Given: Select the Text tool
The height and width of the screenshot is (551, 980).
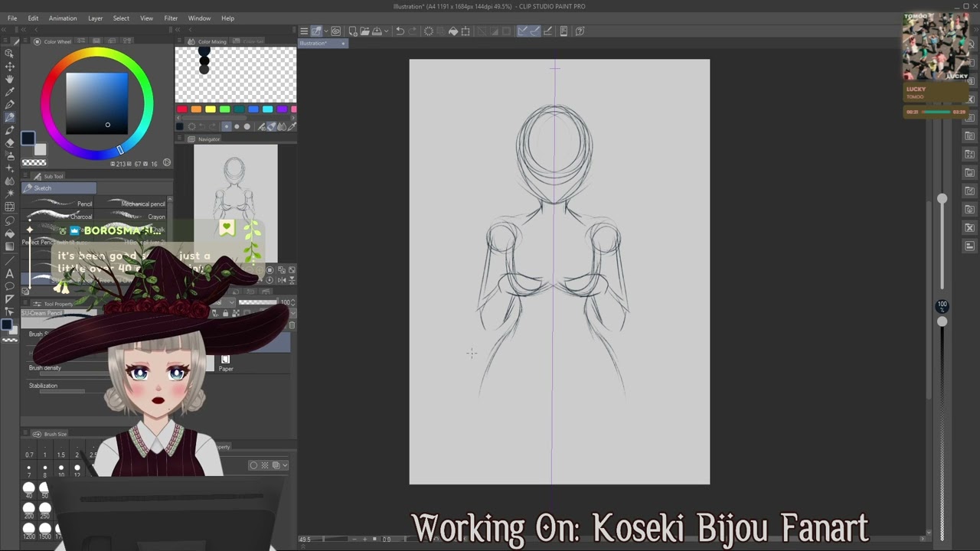Looking at the screenshot, I should tap(9, 273).
